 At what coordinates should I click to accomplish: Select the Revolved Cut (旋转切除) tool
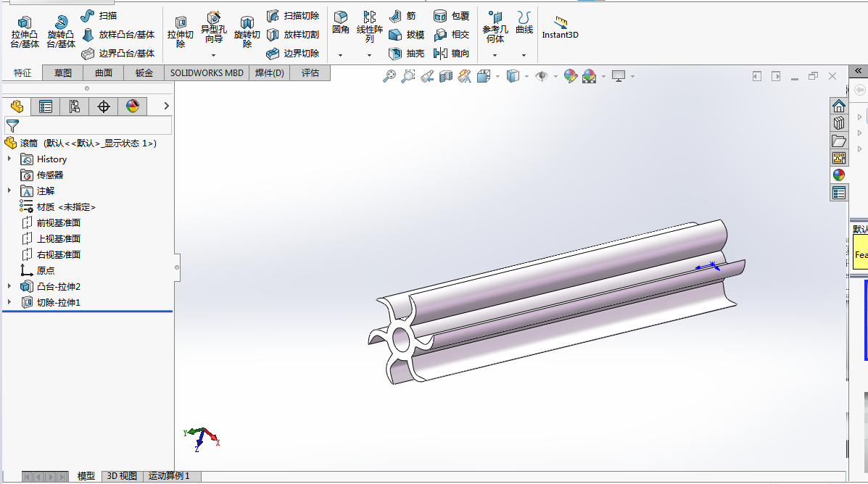click(x=247, y=33)
